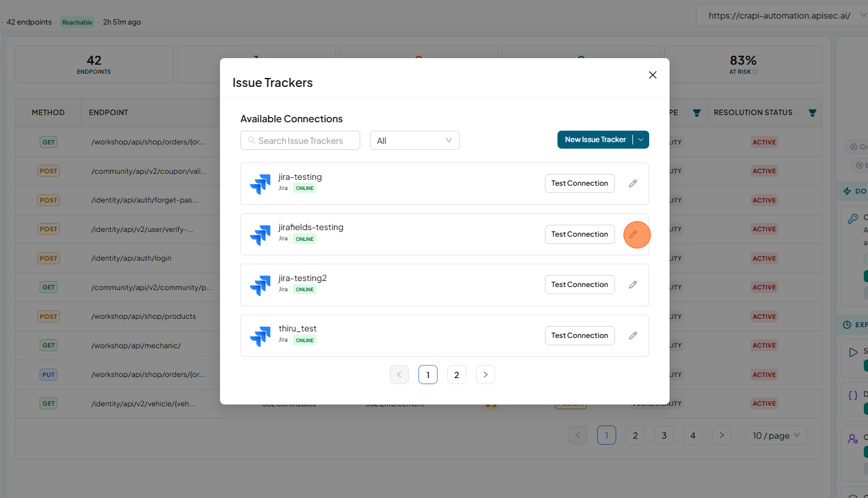This screenshot has width=868, height=498.
Task: Click the /workshop/api/mechanic/ endpoint
Action: (x=136, y=345)
